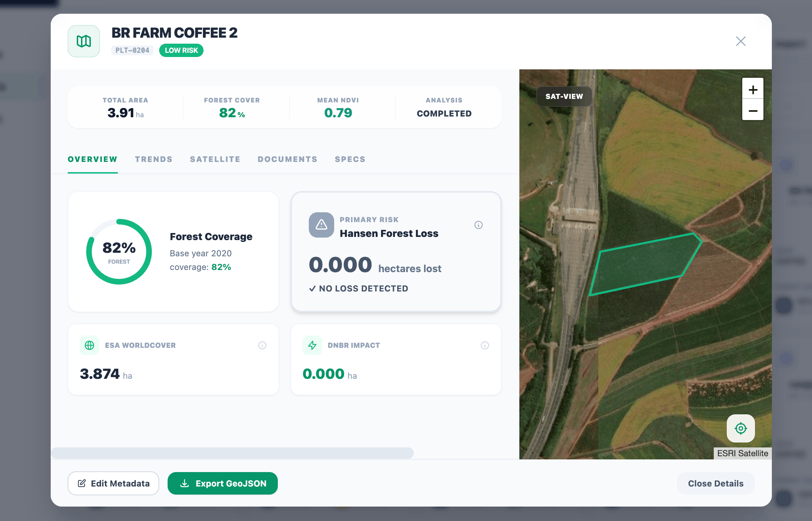
Task: Zoom out on the satellite map
Action: 753,111
